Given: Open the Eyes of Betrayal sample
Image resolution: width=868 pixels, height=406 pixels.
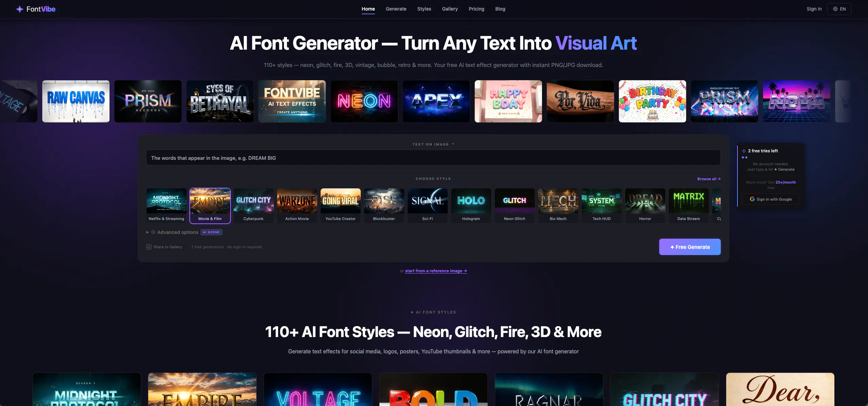Looking at the screenshot, I should tap(220, 101).
